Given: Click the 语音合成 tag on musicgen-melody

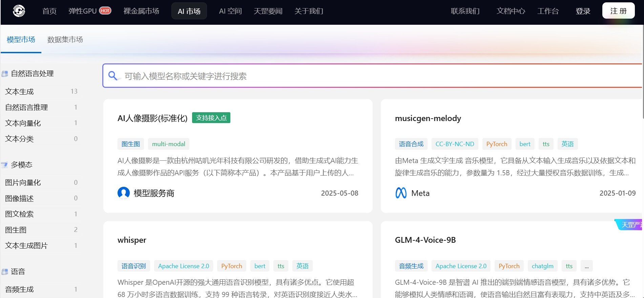Looking at the screenshot, I should [411, 144].
